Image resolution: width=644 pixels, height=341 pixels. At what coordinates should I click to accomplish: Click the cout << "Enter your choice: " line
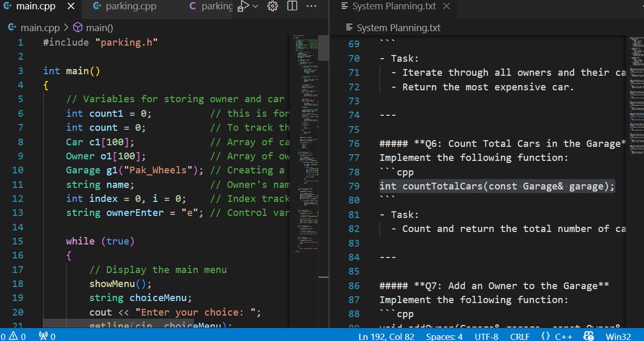coord(175,312)
